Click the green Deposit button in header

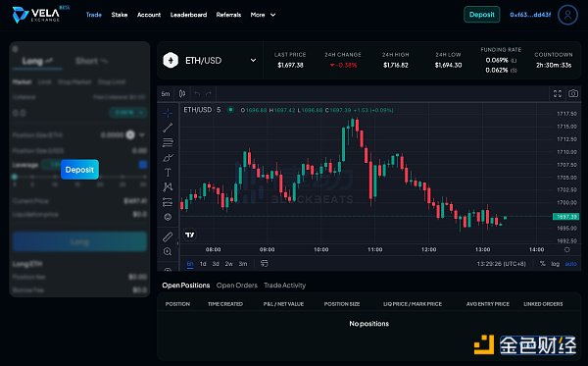point(481,15)
